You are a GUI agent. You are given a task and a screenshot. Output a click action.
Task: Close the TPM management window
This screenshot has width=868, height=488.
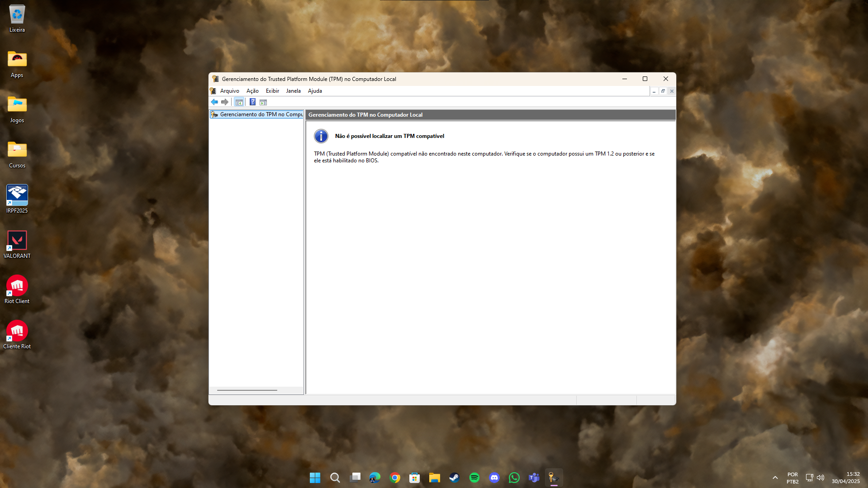(x=666, y=79)
